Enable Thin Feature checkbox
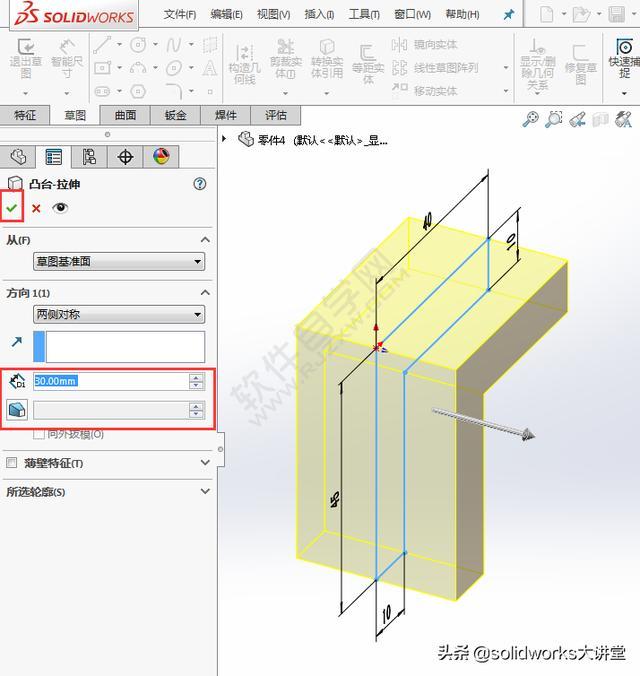The width and height of the screenshot is (640, 676). (x=12, y=463)
